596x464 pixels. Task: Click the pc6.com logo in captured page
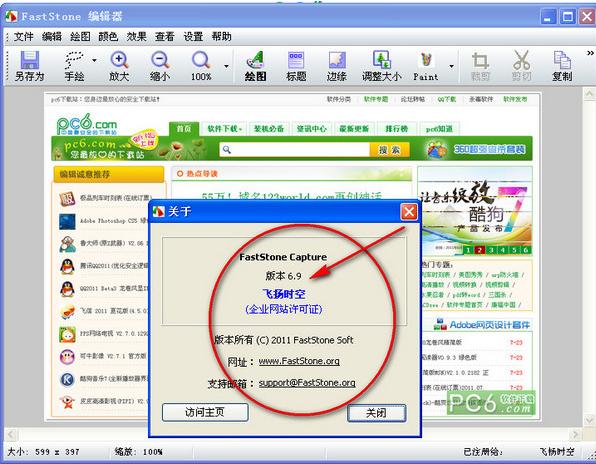click(87, 124)
